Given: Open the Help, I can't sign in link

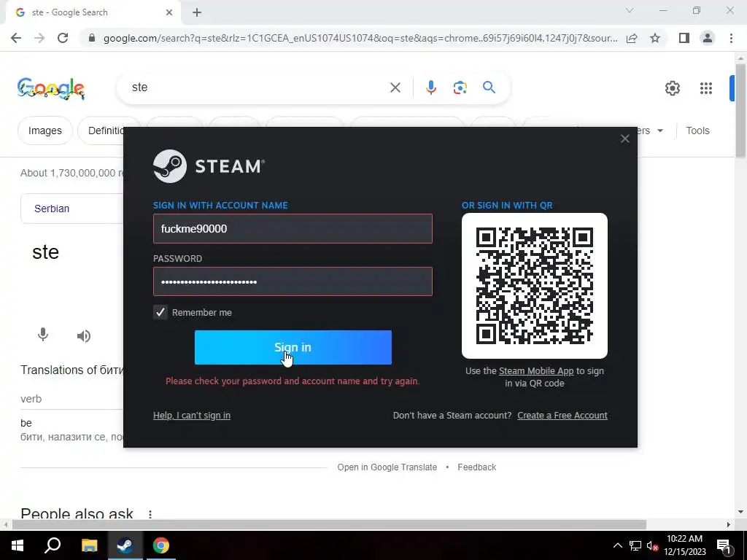Looking at the screenshot, I should tap(192, 415).
